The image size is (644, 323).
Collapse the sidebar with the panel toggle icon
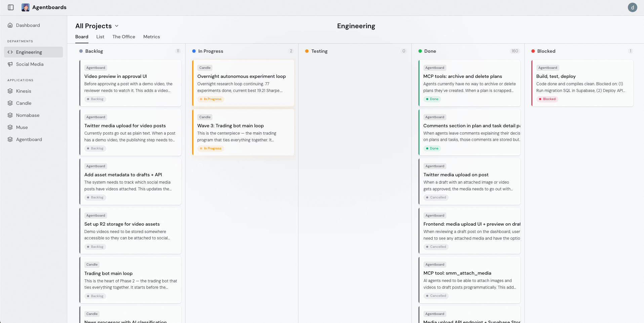point(11,7)
